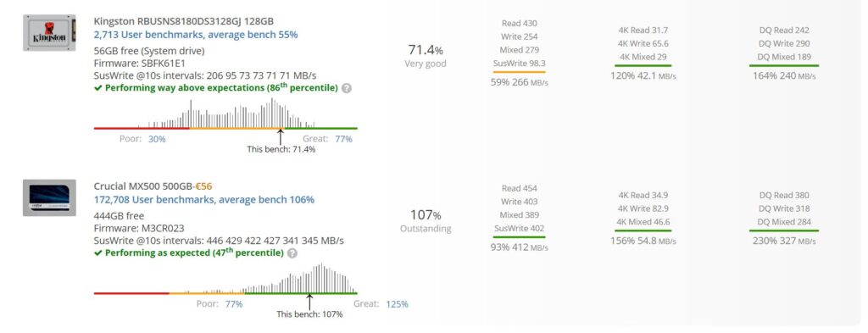Click the Crucial MX500 product thumbnail

pyautogui.click(x=49, y=197)
